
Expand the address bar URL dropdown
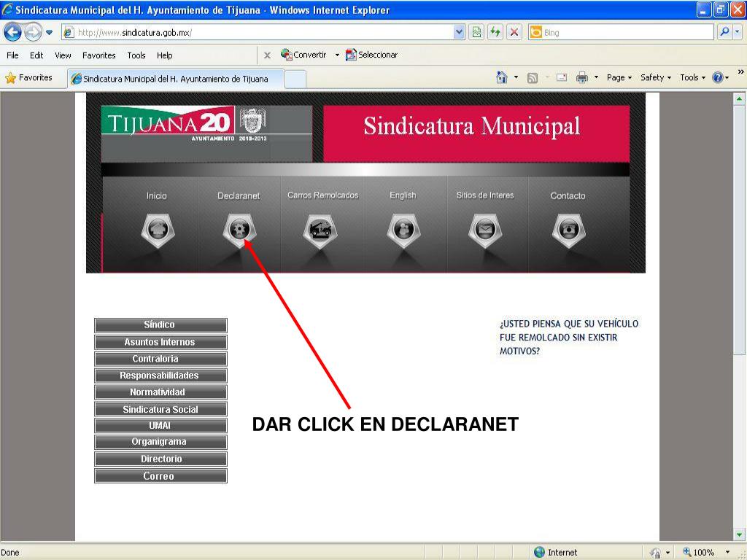[x=459, y=32]
